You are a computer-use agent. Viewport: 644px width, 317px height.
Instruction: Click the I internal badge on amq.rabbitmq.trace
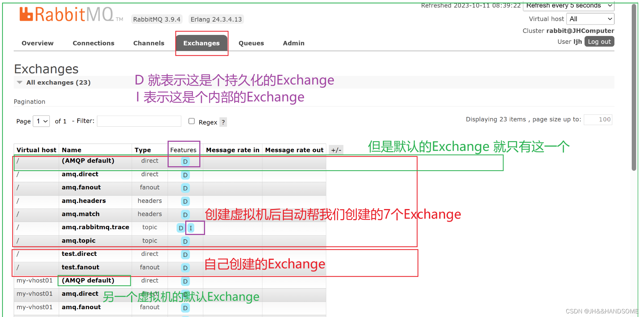[191, 228]
